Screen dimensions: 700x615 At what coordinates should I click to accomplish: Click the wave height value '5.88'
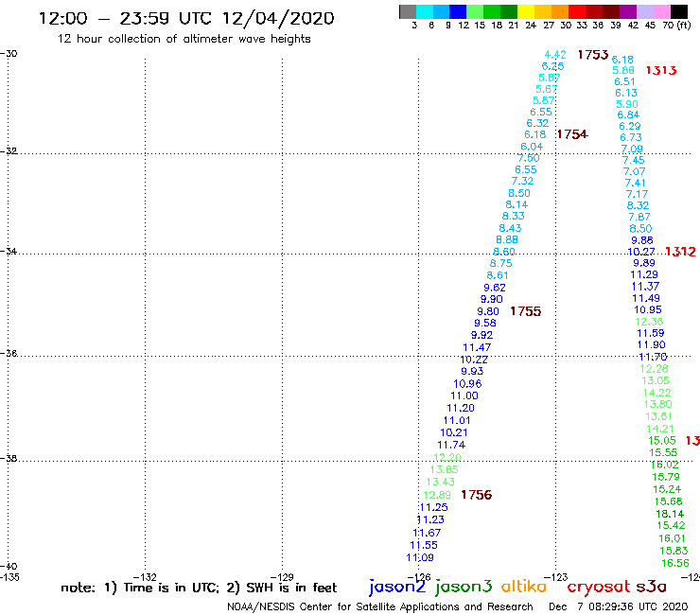(623, 71)
